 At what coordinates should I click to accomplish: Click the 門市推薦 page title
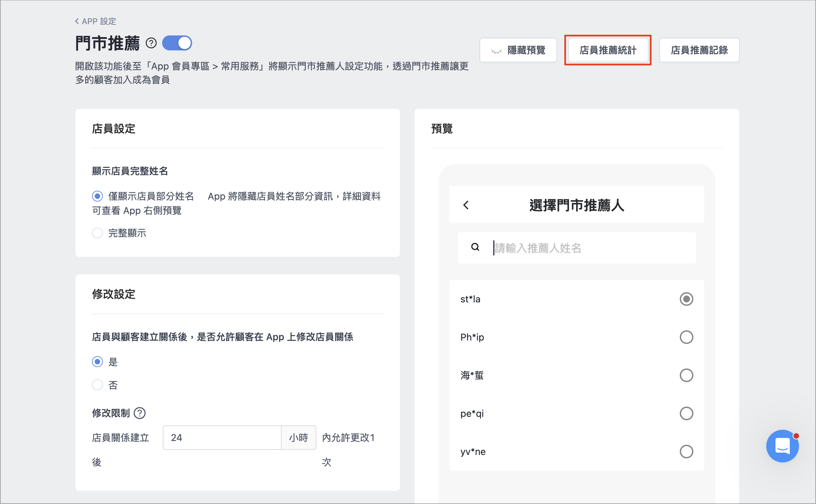pyautogui.click(x=107, y=43)
